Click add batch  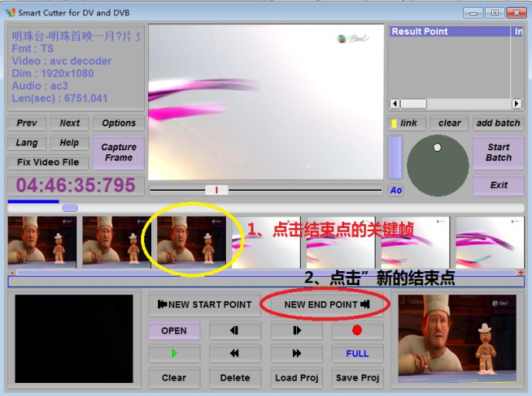[498, 122]
